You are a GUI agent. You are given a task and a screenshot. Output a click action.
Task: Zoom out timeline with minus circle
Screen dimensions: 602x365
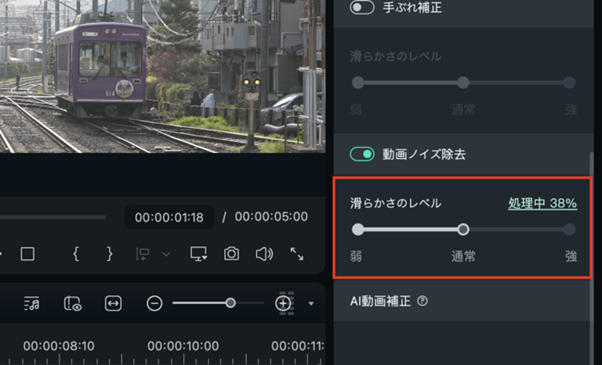[154, 304]
